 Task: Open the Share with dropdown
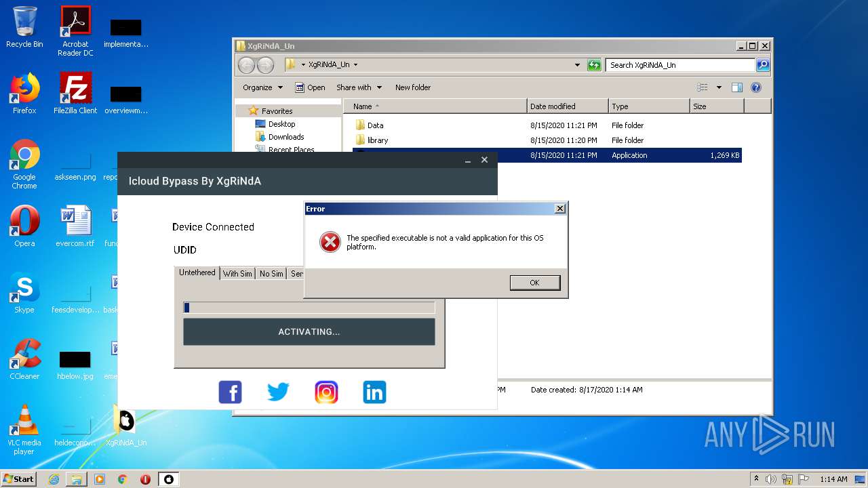359,87
